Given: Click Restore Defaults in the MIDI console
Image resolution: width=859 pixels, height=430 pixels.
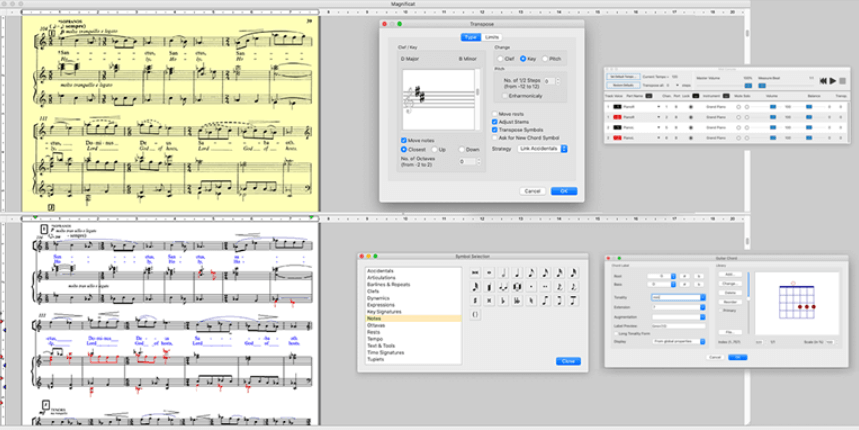Looking at the screenshot, I should [x=623, y=85].
